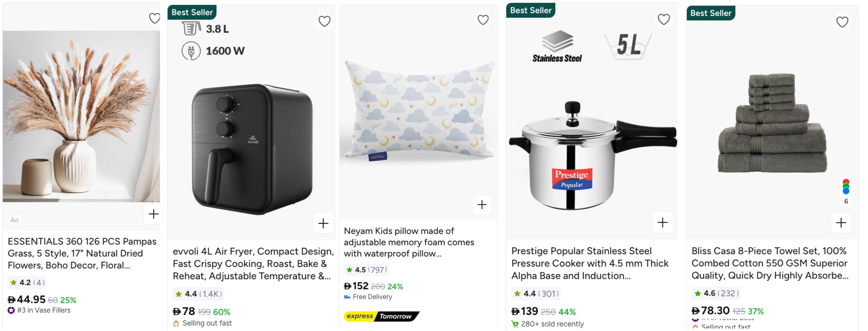868x331 pixels.
Task: View the Prestige pressure cooker image
Action: coord(591,152)
